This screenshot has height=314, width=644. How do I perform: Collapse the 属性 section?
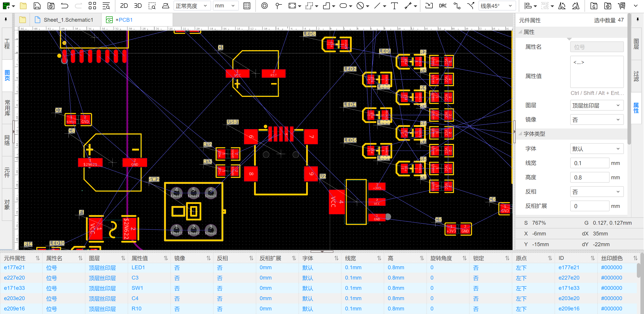pyautogui.click(x=521, y=32)
